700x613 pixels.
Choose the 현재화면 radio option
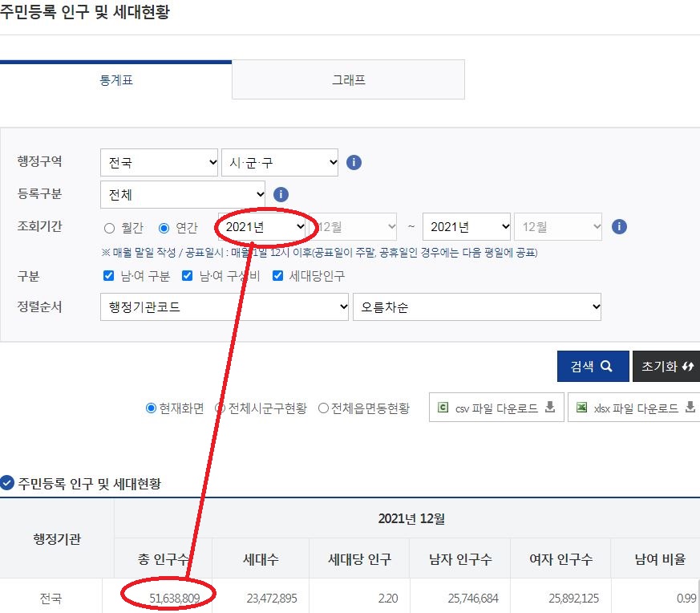[x=151, y=408]
